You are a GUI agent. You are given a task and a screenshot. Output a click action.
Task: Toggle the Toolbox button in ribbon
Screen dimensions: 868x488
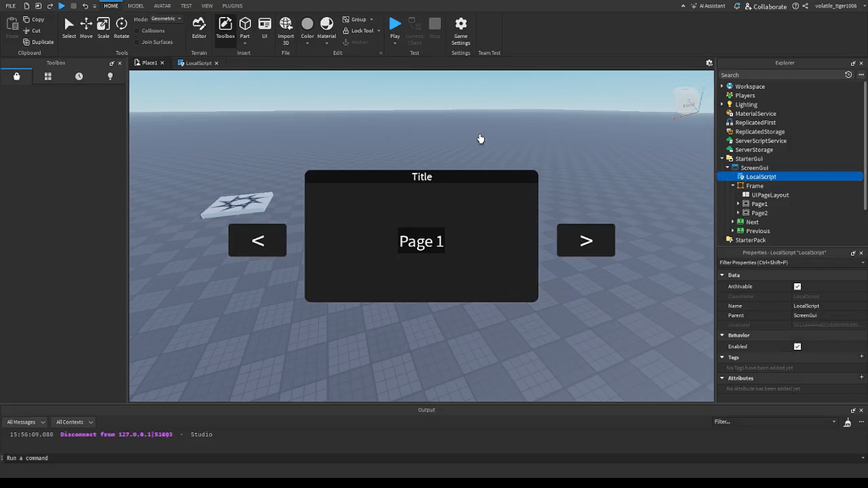click(x=225, y=28)
